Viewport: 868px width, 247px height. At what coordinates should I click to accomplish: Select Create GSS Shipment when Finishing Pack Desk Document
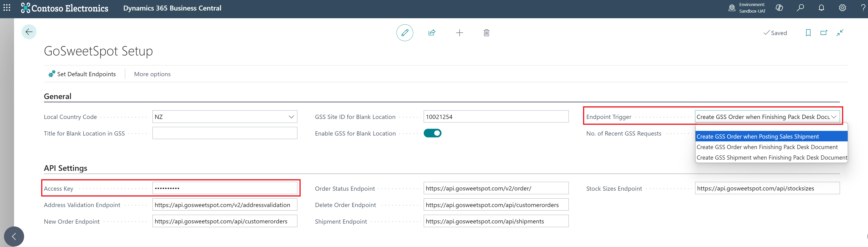pos(771,158)
